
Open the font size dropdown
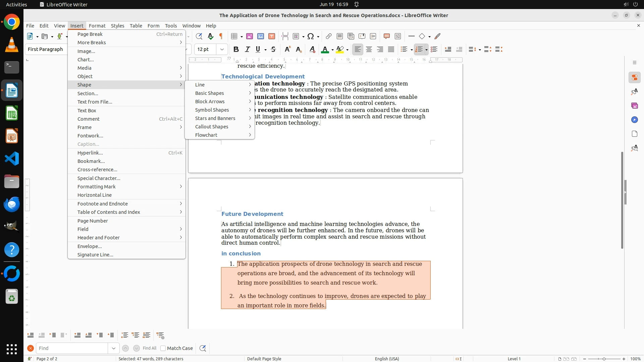[222, 49]
